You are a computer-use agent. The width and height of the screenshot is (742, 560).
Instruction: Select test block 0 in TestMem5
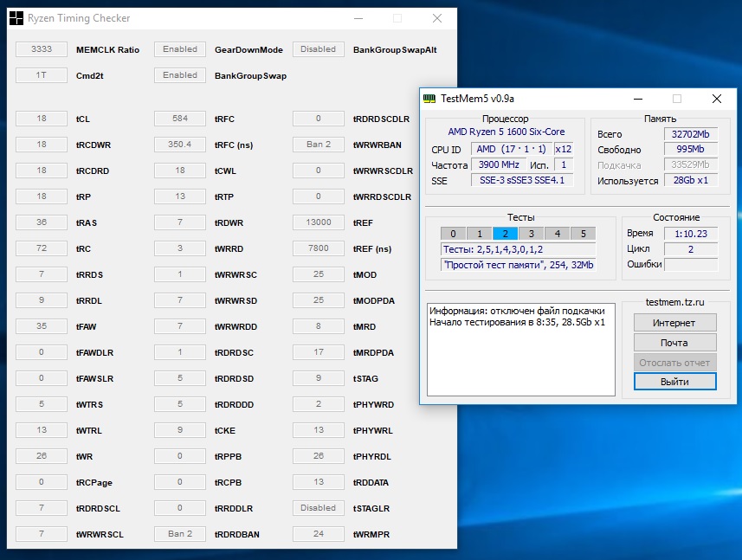[453, 234]
